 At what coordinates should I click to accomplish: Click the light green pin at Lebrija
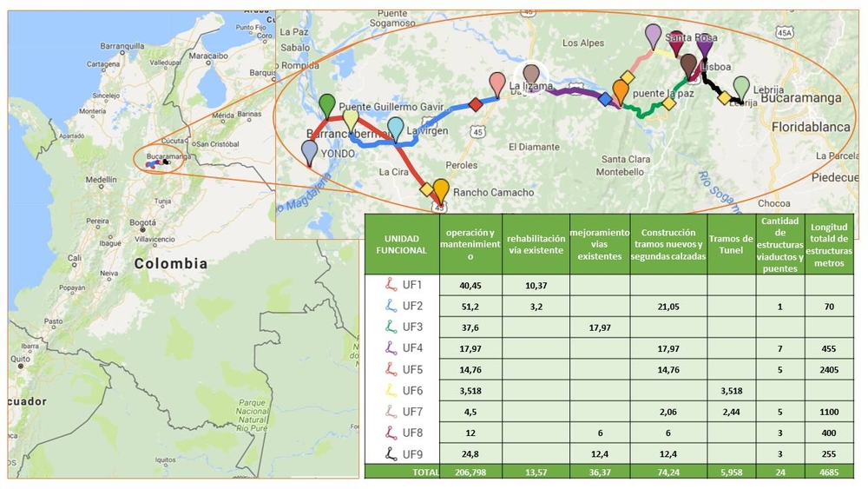click(741, 89)
